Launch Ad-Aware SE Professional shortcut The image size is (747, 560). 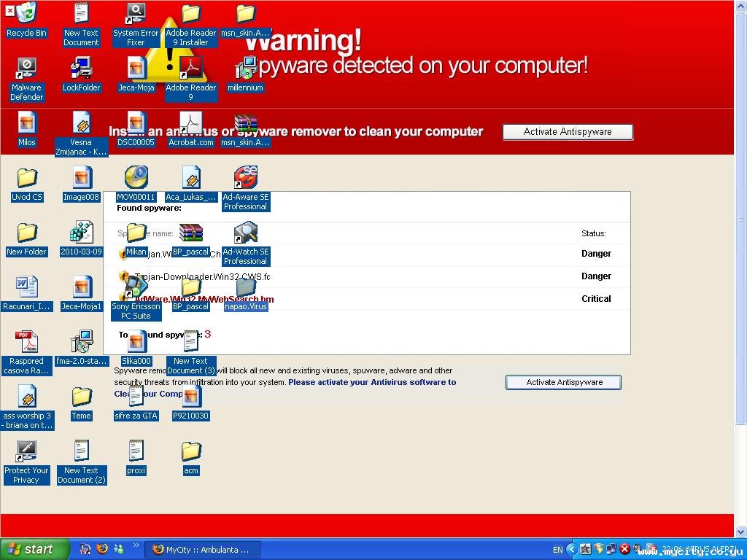(x=245, y=189)
